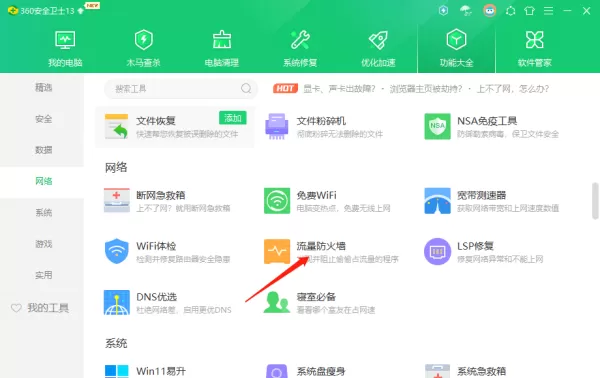Screen dimensions: 600x378
Task: Select 实用 sidebar category
Action: tap(43, 275)
